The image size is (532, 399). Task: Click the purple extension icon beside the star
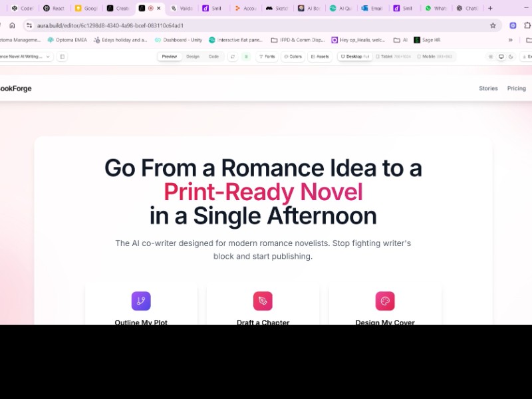point(513,25)
